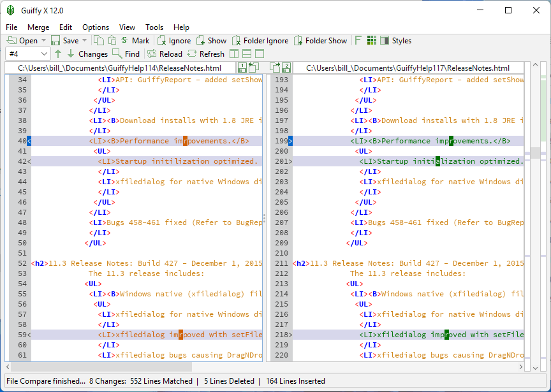Image resolution: width=551 pixels, height=392 pixels.
Task: Open the Edit menu
Action: 65,27
